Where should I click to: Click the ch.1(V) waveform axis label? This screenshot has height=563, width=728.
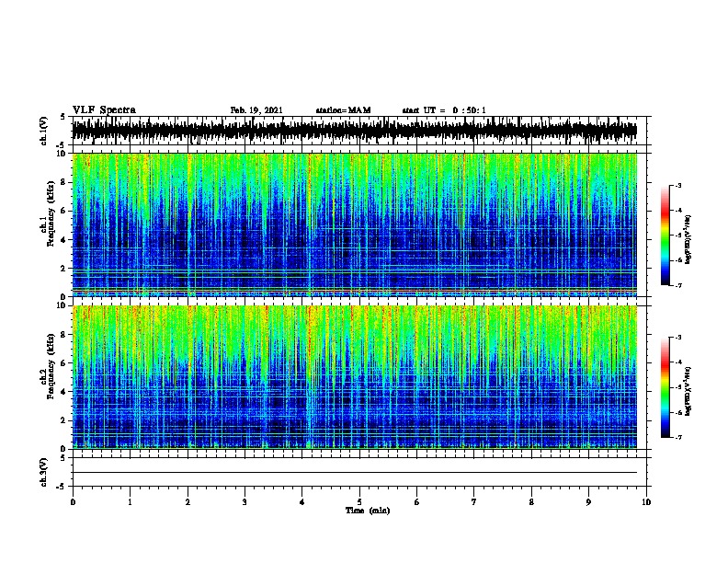[x=44, y=131]
